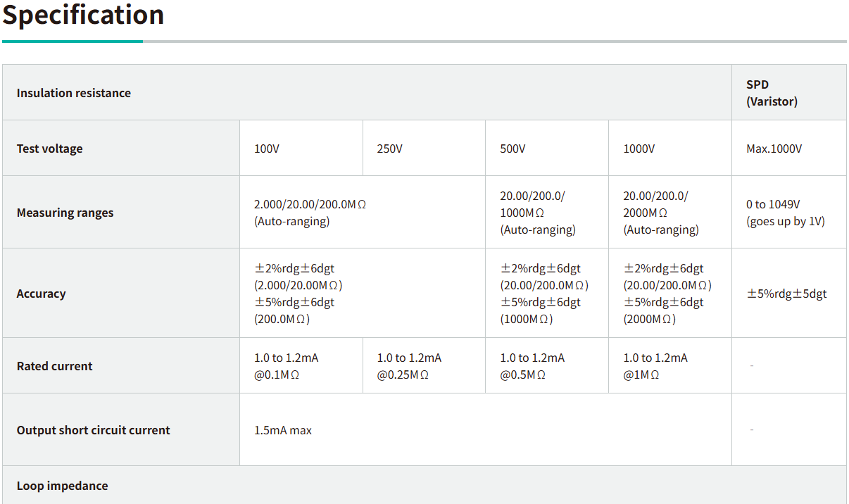Select the Rated current row label
This screenshot has height=504, width=849.
(54, 366)
